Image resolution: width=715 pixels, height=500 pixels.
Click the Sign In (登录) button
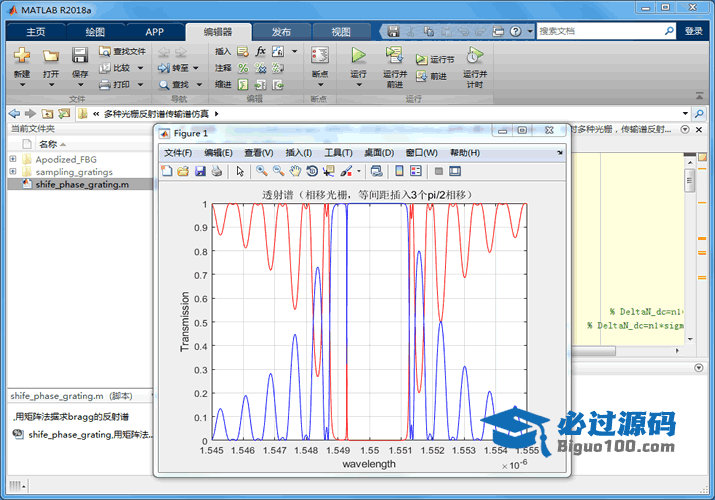point(693,31)
